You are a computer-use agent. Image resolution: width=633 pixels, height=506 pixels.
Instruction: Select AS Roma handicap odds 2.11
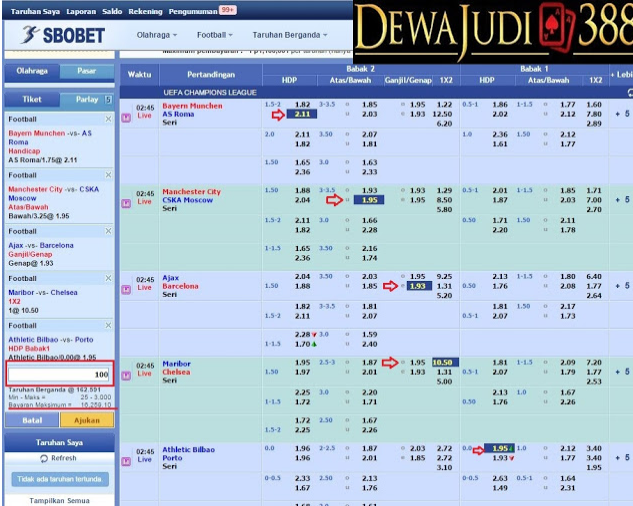302,114
